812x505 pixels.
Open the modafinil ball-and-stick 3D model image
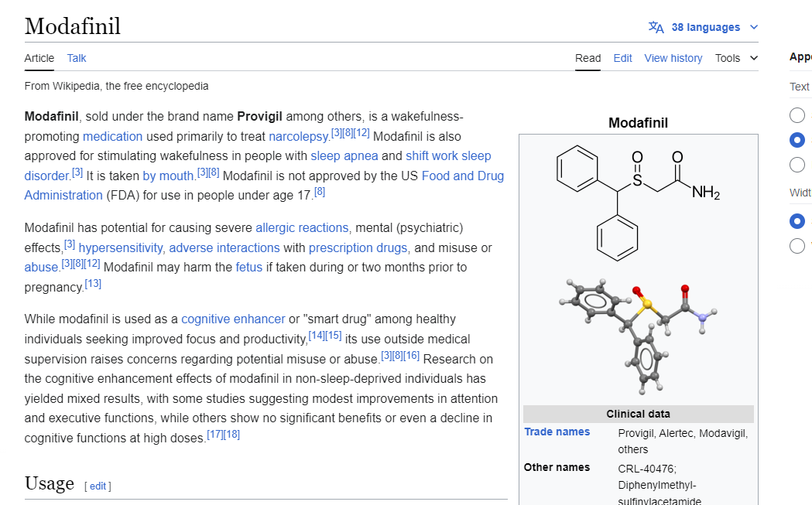point(638,336)
